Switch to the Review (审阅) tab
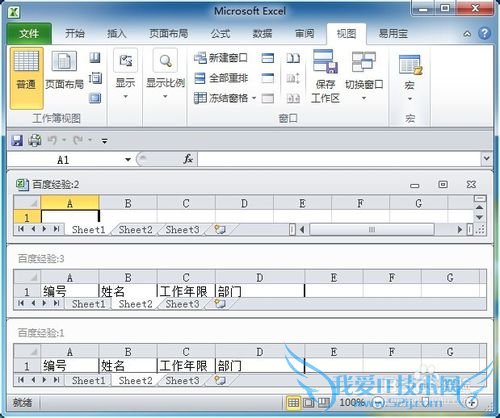This screenshot has height=418, width=500. pos(304,33)
